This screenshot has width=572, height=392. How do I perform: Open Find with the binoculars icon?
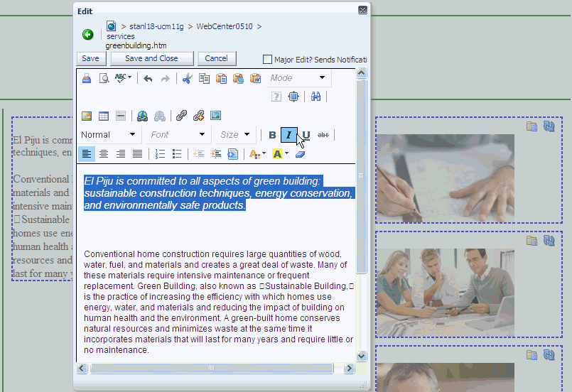(315, 97)
